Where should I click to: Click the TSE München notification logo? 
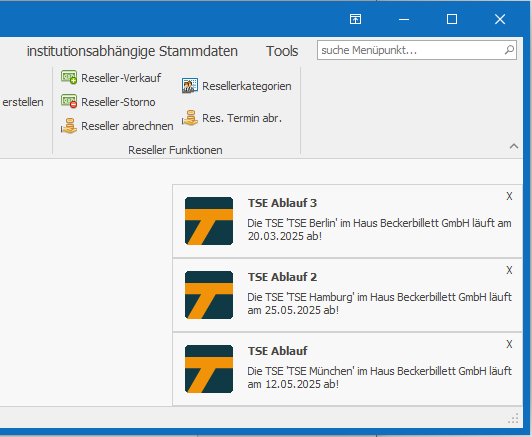209,369
